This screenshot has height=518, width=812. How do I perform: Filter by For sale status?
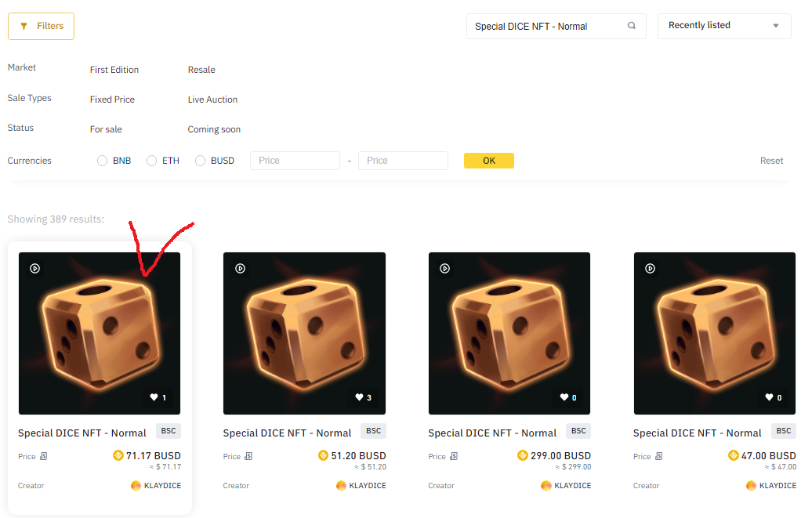pos(106,129)
